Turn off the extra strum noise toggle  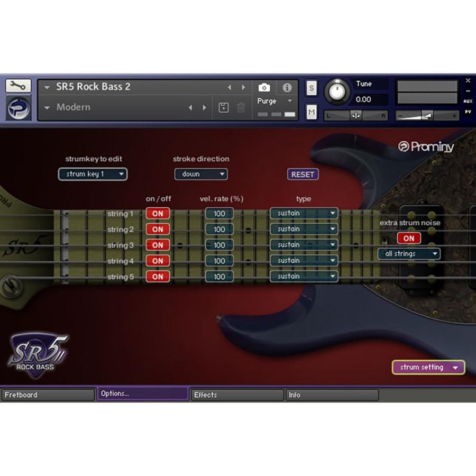pos(408,238)
